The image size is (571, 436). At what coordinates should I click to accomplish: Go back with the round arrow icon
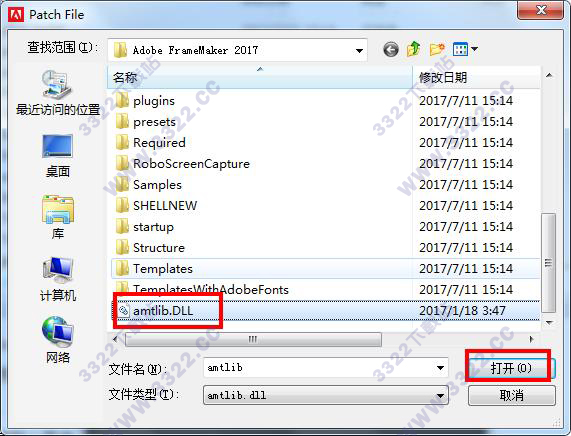click(391, 49)
